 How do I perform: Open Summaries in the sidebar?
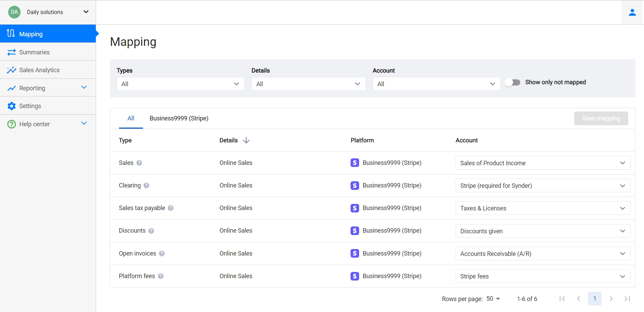pyautogui.click(x=48, y=52)
